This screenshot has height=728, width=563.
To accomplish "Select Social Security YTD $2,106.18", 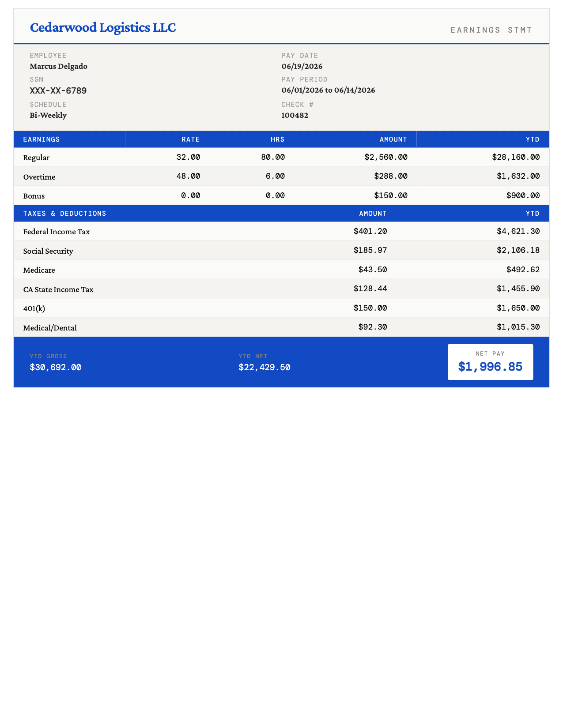I will [x=518, y=250].
